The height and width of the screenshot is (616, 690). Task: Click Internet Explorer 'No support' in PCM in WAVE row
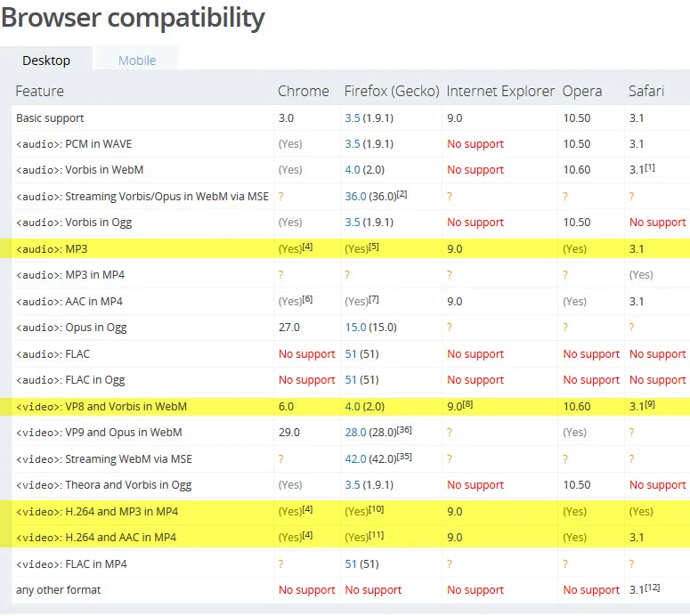point(475,144)
